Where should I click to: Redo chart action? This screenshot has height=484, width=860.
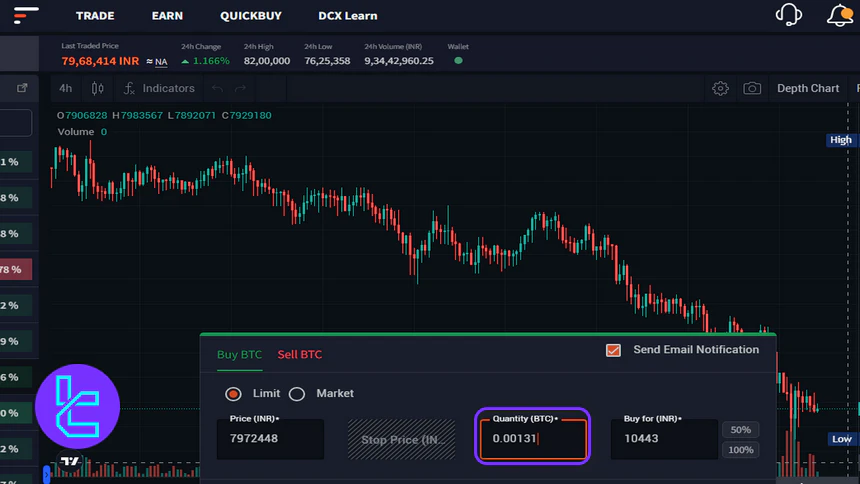click(x=240, y=88)
